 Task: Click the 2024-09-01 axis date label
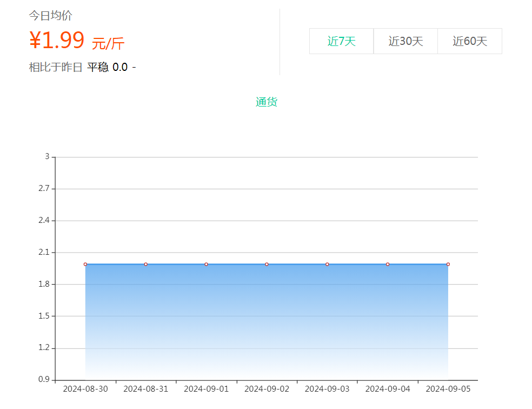coord(207,389)
